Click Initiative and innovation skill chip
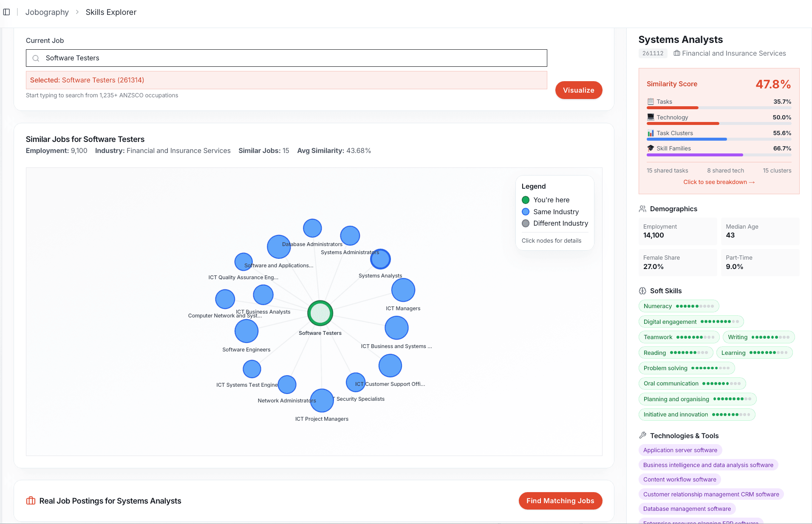 click(697, 414)
